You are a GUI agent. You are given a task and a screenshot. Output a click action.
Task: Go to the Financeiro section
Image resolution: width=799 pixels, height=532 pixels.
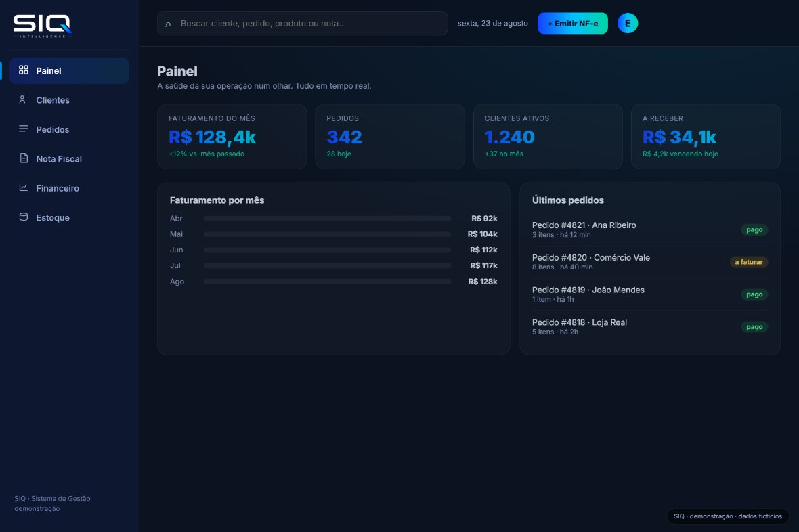[x=69, y=188]
